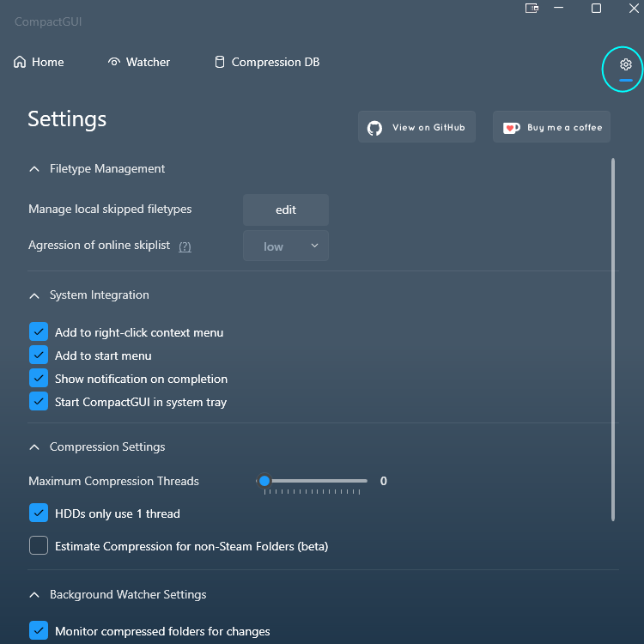The image size is (644, 644).
Task: Open the low aggression dropdown
Action: click(x=285, y=246)
